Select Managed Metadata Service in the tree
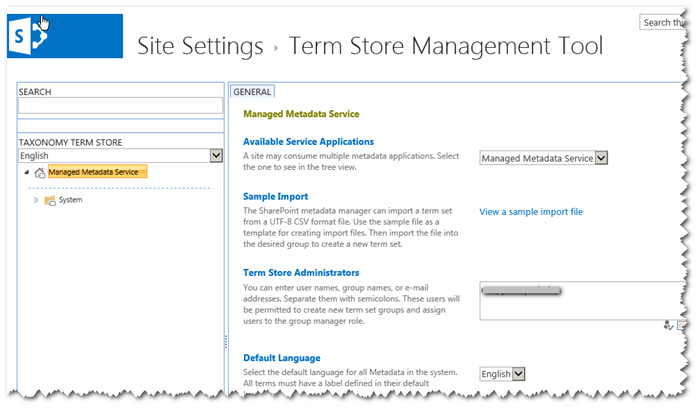Image resolution: width=700 pixels, height=409 pixels. [97, 172]
